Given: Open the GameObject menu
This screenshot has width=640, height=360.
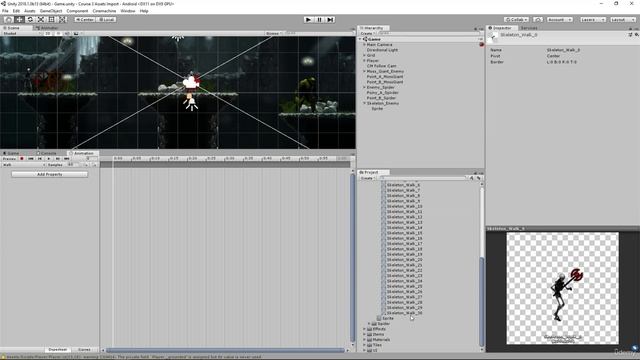Looking at the screenshot, I should point(51,11).
